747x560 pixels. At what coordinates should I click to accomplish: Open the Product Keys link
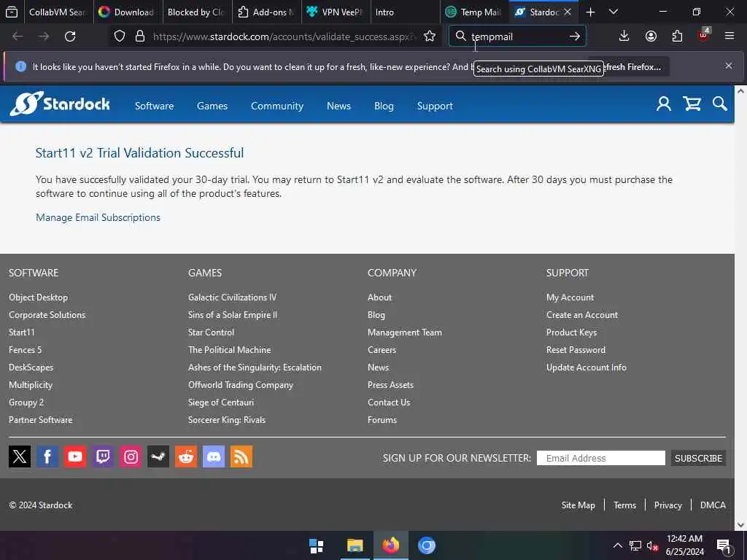click(571, 332)
